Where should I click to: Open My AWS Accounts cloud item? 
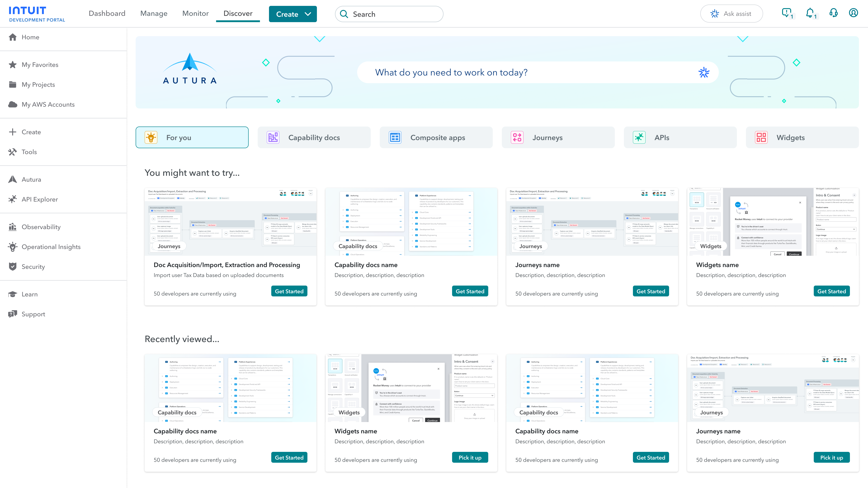click(x=48, y=104)
